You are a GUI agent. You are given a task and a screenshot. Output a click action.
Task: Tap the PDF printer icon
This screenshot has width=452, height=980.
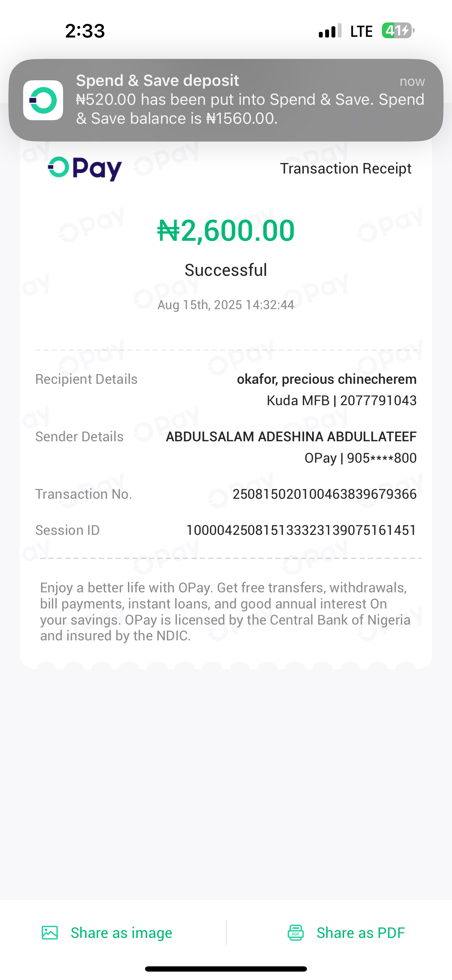(296, 933)
